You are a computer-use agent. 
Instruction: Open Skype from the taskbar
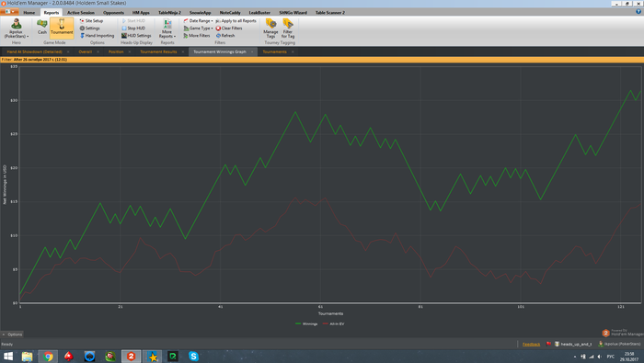click(x=193, y=357)
